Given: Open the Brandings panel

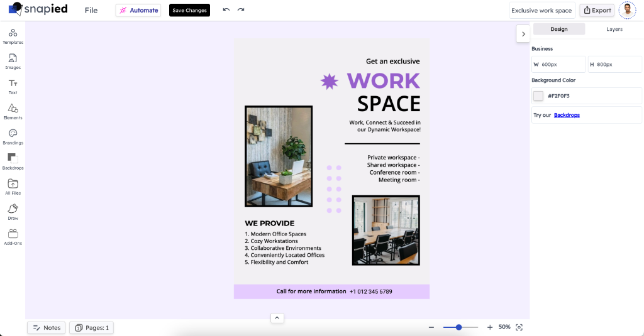Looking at the screenshot, I should click(13, 136).
